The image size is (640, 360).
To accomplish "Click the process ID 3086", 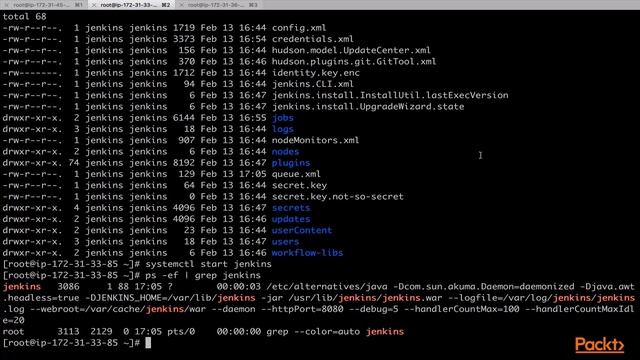I will pos(68,287).
